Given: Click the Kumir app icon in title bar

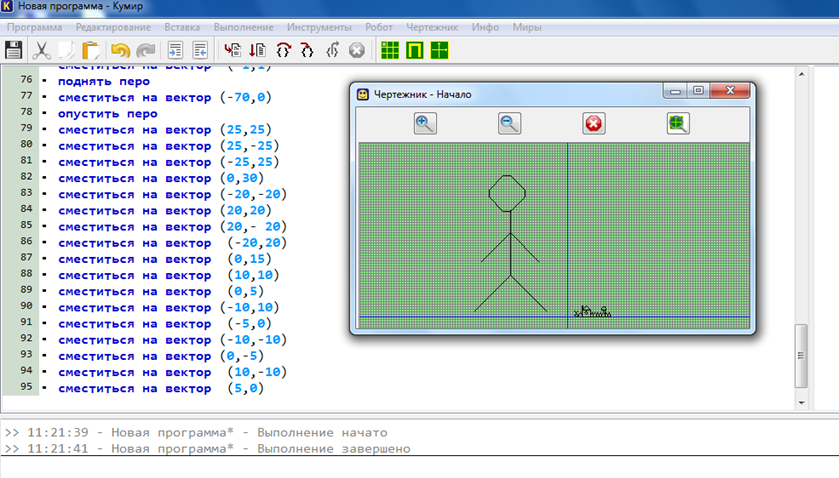Looking at the screenshot, I should click(7, 6).
